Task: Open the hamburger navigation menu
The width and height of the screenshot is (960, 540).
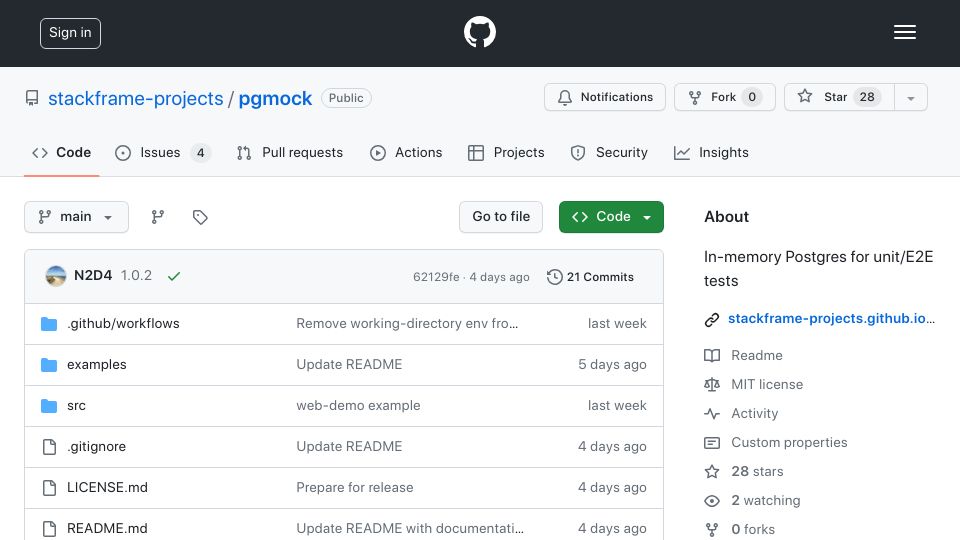Action: click(x=904, y=32)
